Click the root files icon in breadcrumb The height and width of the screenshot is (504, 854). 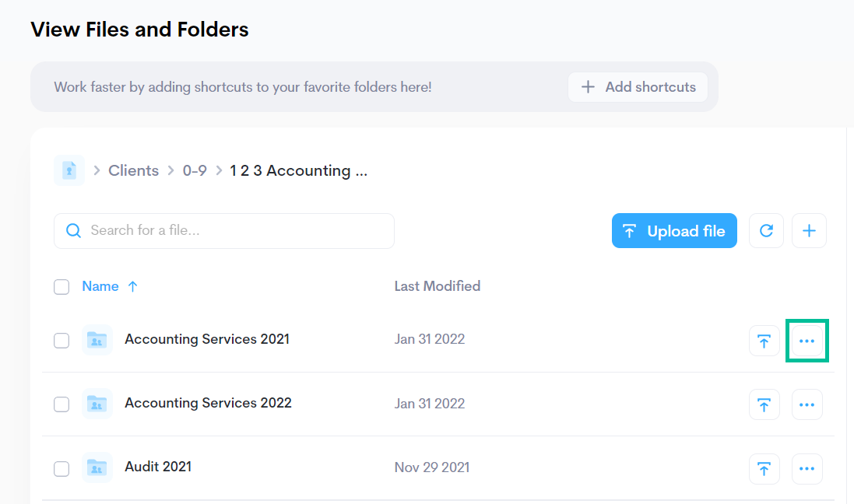coord(69,170)
